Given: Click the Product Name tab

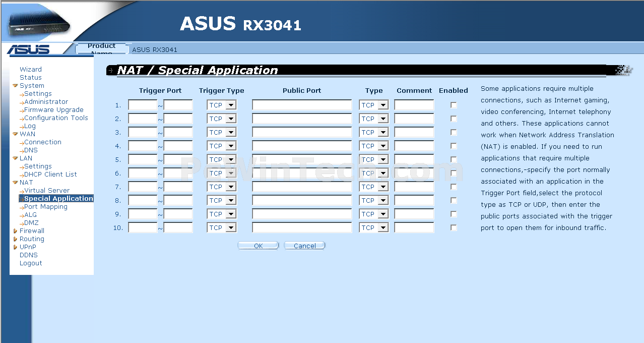Looking at the screenshot, I should tap(101, 49).
